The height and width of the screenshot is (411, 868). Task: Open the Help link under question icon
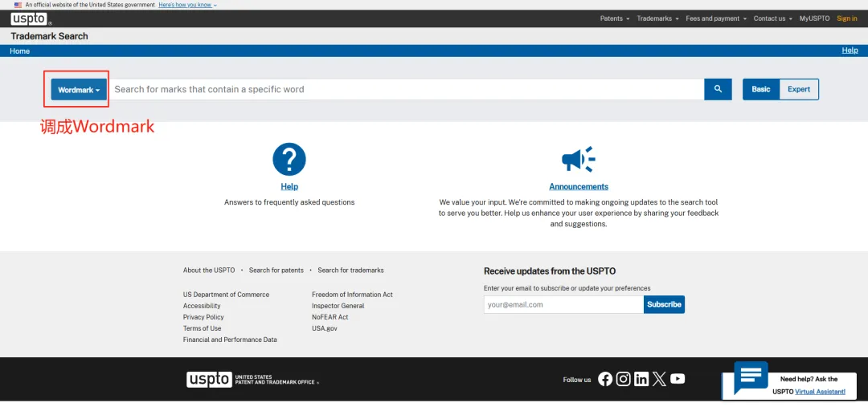pos(289,186)
